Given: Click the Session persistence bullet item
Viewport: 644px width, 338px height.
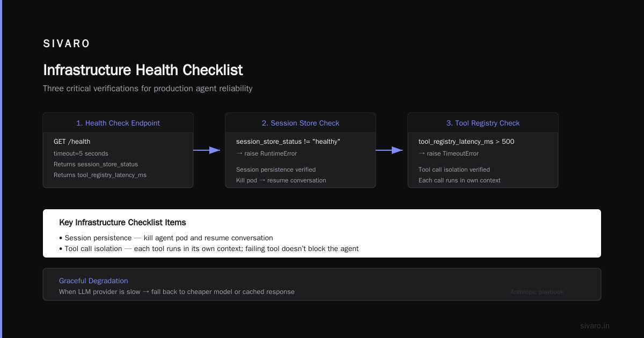Looking at the screenshot, I should (x=166, y=238).
